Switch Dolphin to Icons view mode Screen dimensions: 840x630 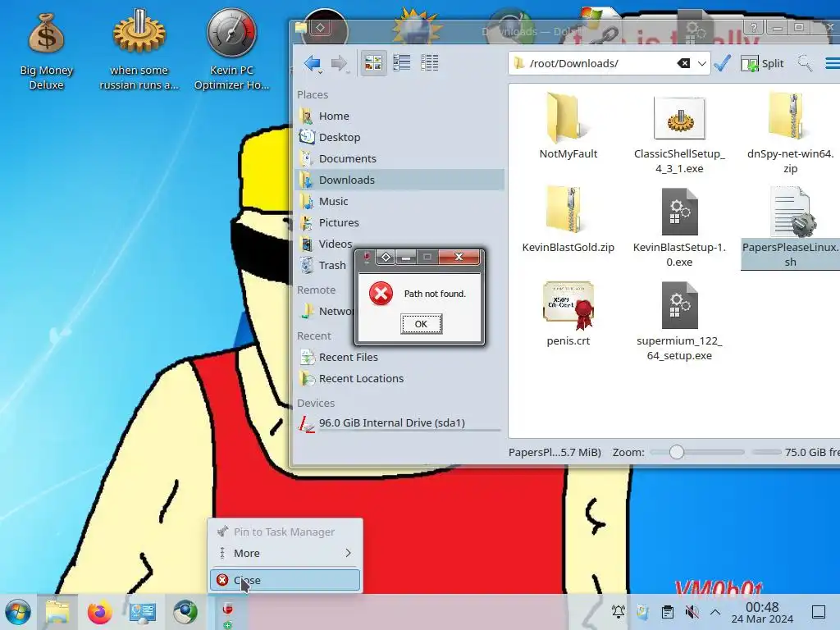tap(373, 63)
